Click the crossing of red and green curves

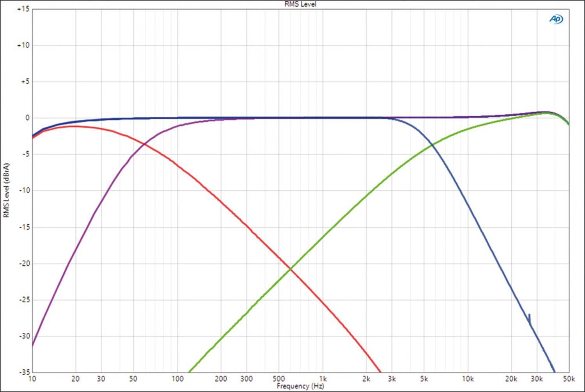pos(291,268)
